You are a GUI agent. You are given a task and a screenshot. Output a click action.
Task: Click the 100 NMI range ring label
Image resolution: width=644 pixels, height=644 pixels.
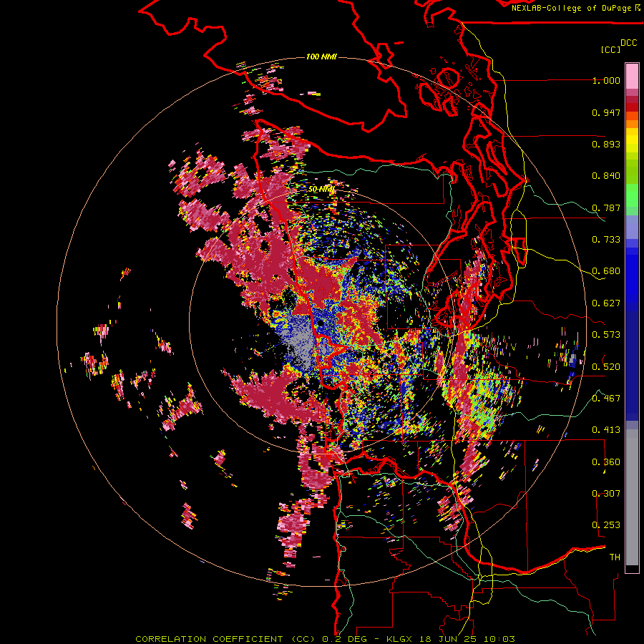[x=321, y=57]
